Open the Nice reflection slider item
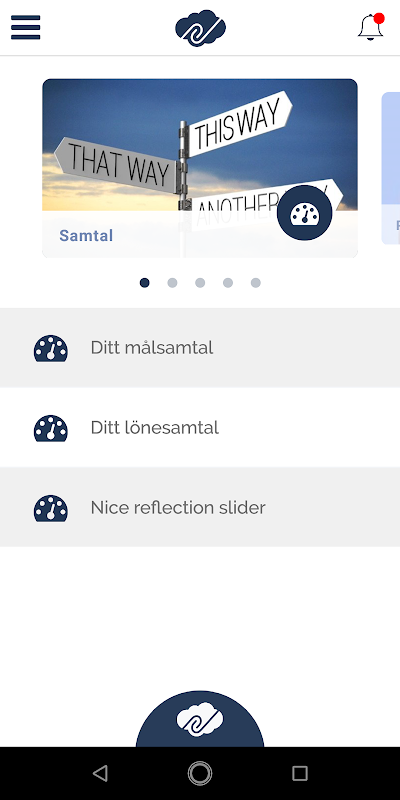This screenshot has height=800, width=400. coord(200,507)
